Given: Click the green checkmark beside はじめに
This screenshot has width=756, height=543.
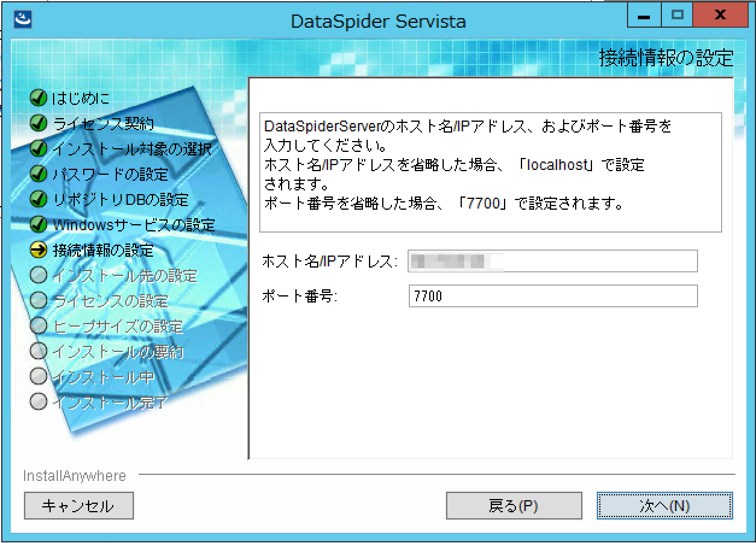Looking at the screenshot, I should pos(37,97).
